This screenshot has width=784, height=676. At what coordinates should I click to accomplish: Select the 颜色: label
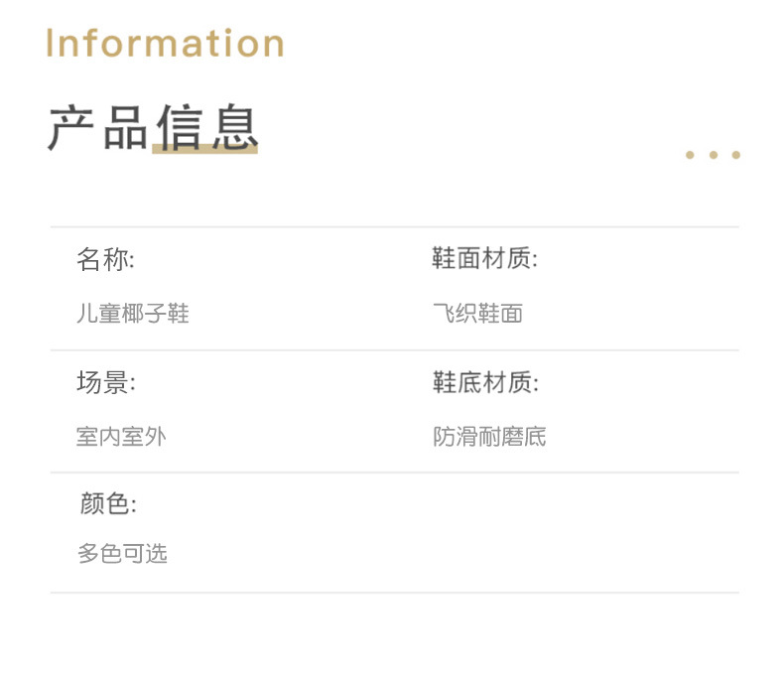(x=108, y=504)
